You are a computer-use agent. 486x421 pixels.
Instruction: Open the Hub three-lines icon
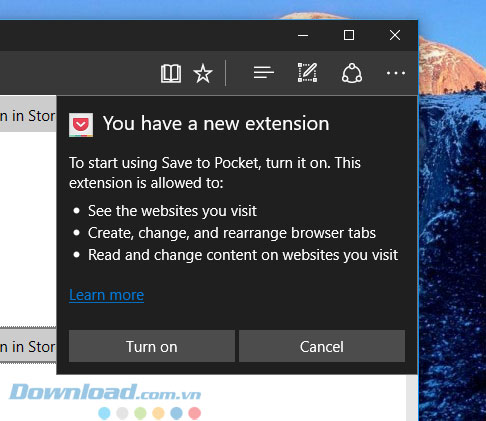(264, 72)
